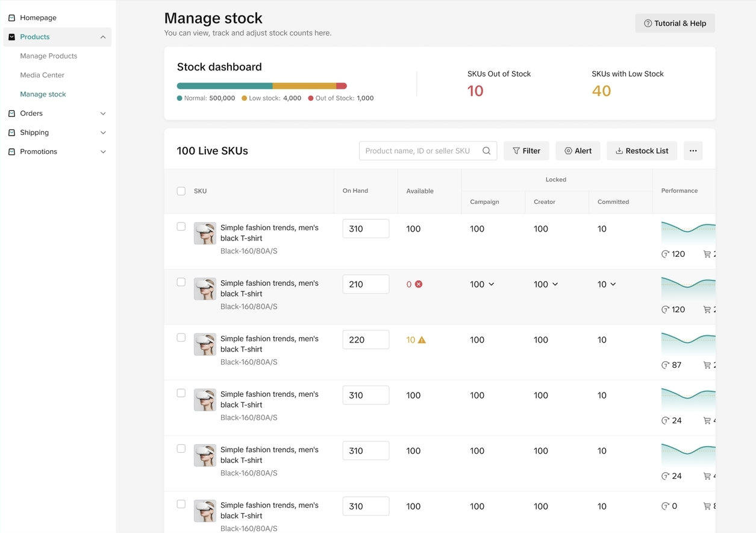
Task: Click the Homepage sidebar icon
Action: [11, 18]
